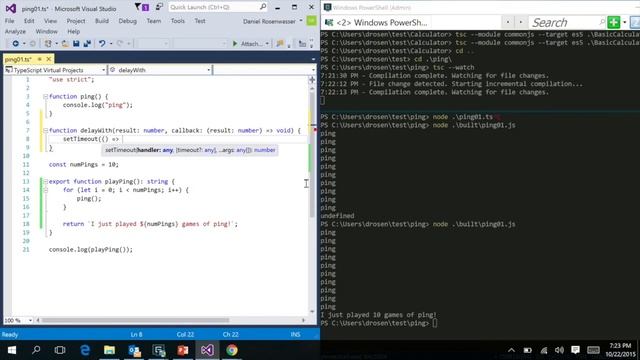
Task: Select the <2> Windows PowerShell tab
Action: pos(382,22)
